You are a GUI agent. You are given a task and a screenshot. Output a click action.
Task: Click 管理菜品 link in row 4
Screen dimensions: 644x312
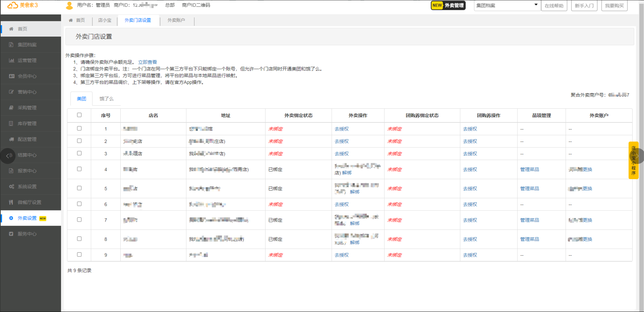pos(529,169)
